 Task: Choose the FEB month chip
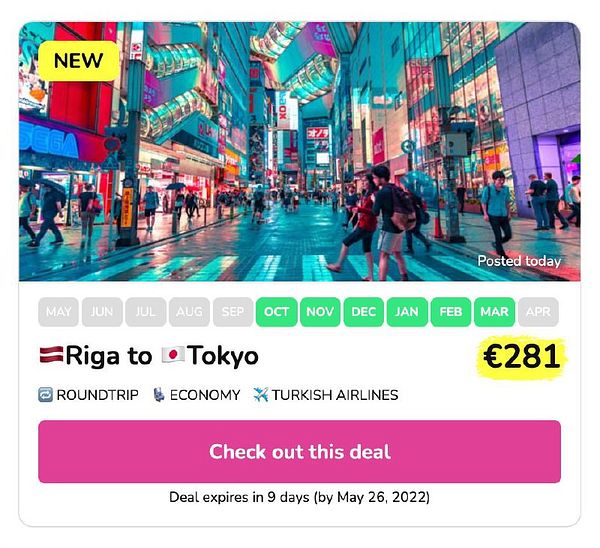tap(451, 312)
